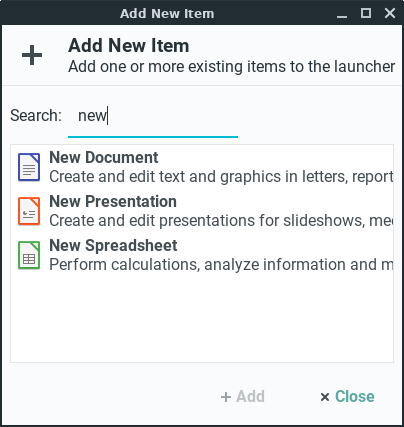Image resolution: width=404 pixels, height=427 pixels.
Task: Click the "Create and edit presentations" description line
Action: (x=221, y=221)
